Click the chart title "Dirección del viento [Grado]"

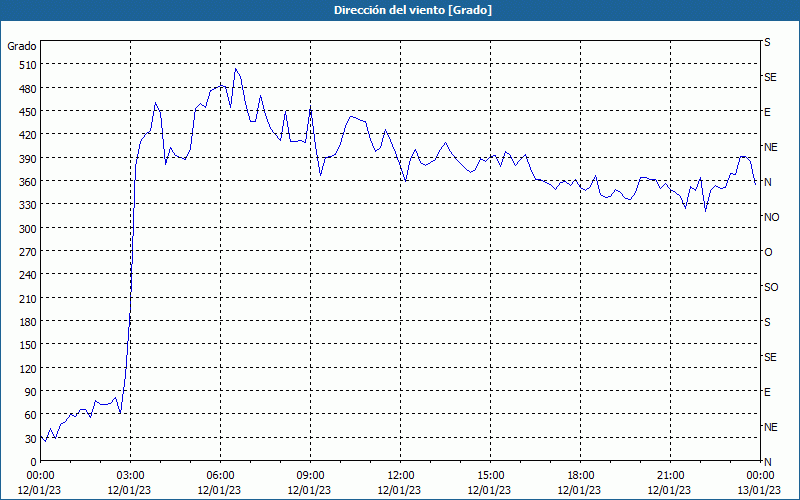click(x=413, y=10)
